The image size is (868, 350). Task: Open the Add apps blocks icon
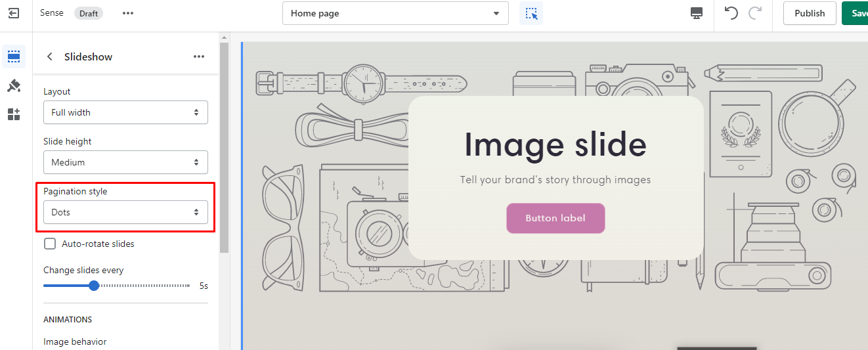click(x=14, y=115)
